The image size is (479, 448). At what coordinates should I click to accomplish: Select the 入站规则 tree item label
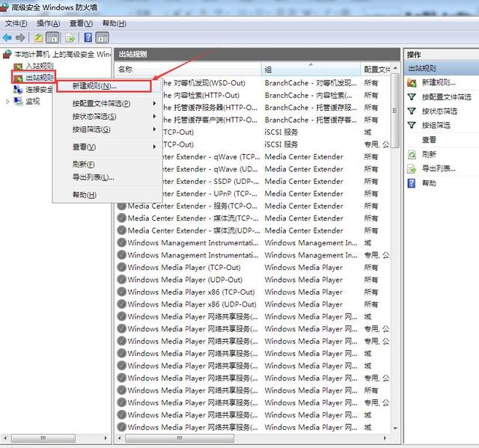40,66
